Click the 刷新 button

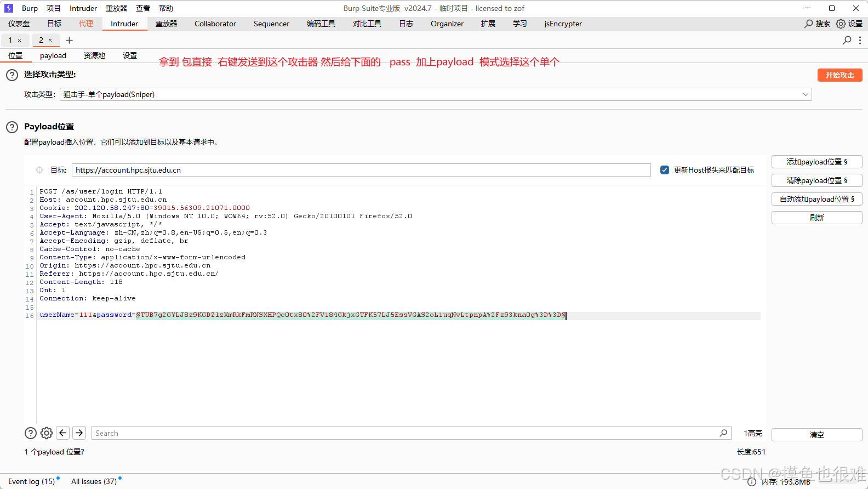(x=816, y=218)
